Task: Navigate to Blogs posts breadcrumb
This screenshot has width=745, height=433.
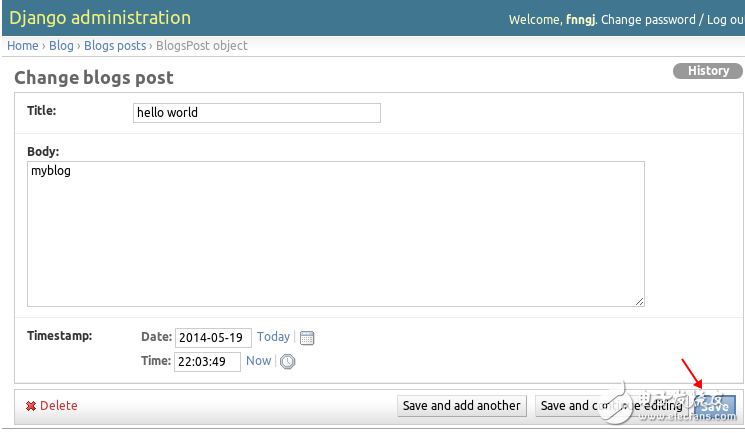Action: 115,46
